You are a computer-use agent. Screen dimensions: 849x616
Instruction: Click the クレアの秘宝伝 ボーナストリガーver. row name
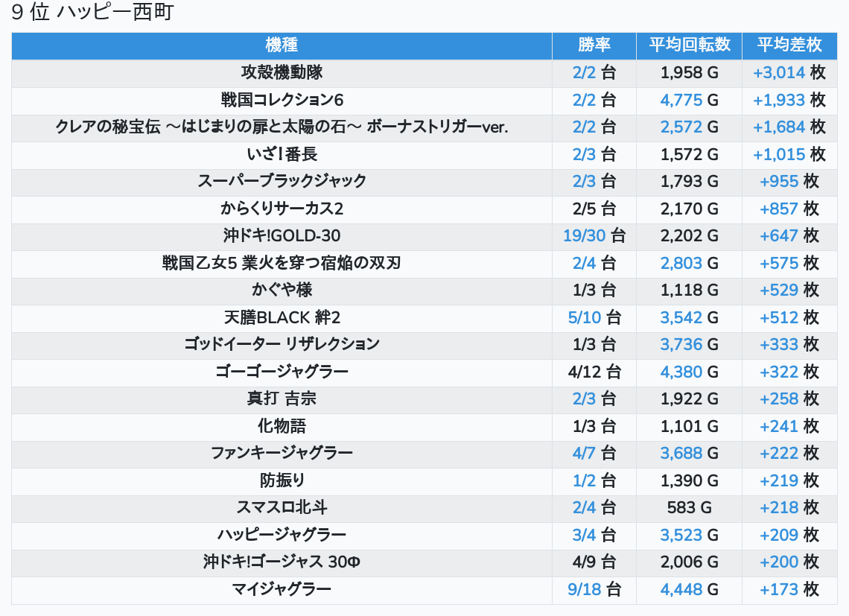[282, 127]
